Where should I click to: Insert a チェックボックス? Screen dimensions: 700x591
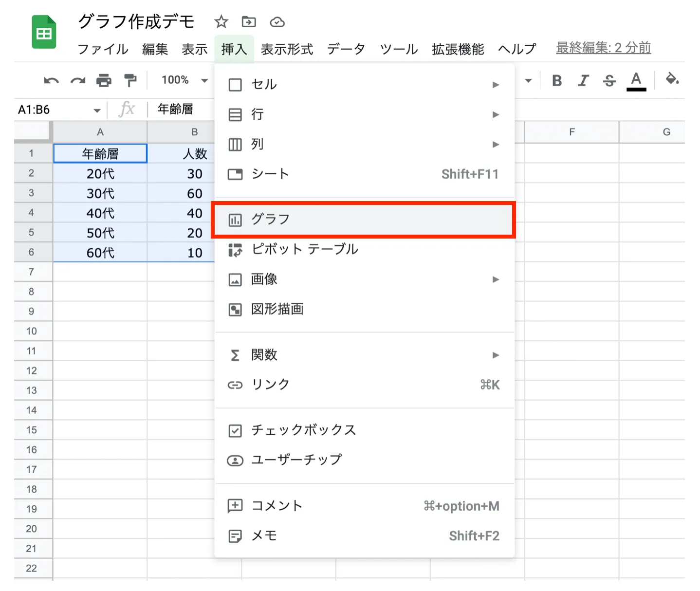tap(364, 430)
